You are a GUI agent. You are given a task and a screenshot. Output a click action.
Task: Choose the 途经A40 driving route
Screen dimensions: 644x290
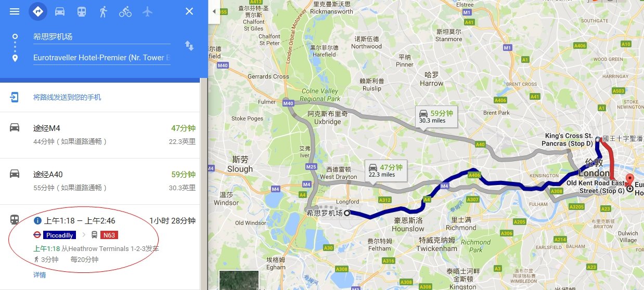coord(100,181)
